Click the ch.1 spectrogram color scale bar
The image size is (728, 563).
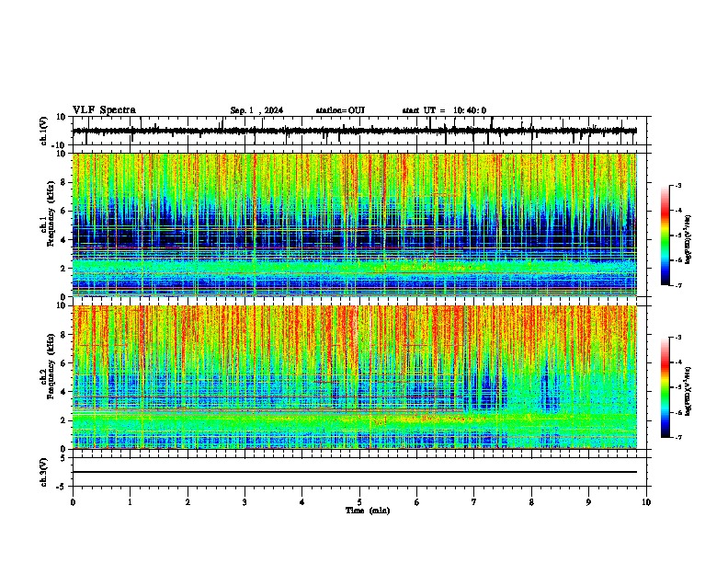tap(665, 236)
